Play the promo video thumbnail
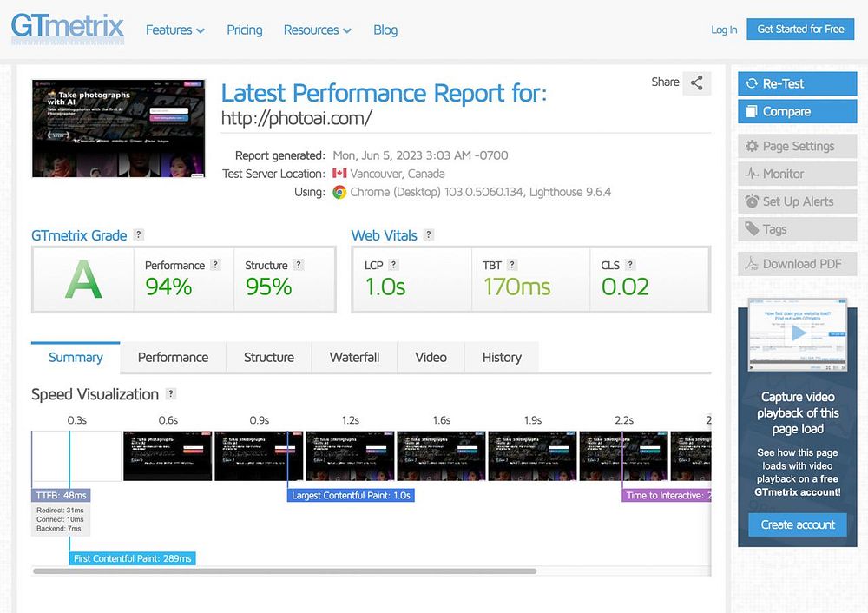 (x=798, y=333)
